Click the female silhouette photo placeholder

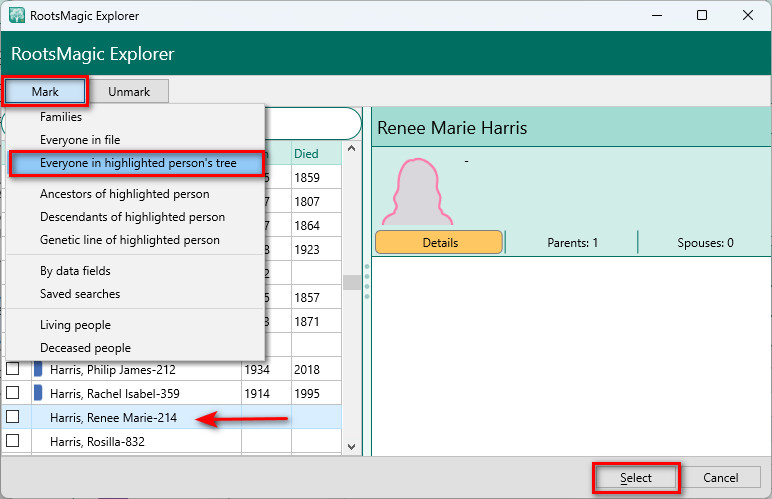click(x=418, y=191)
